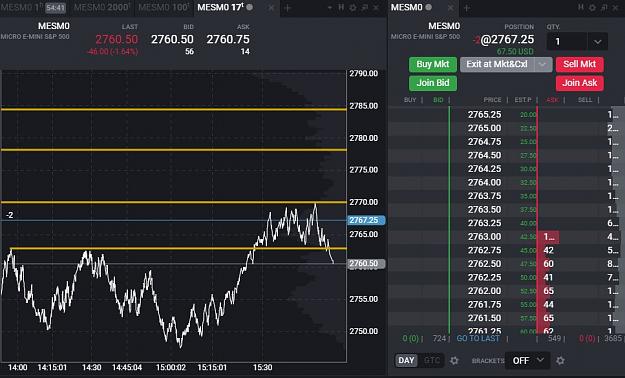Screen dimensions: 625x378
Task: Click the Join Ask button
Action: pyautogui.click(x=580, y=83)
